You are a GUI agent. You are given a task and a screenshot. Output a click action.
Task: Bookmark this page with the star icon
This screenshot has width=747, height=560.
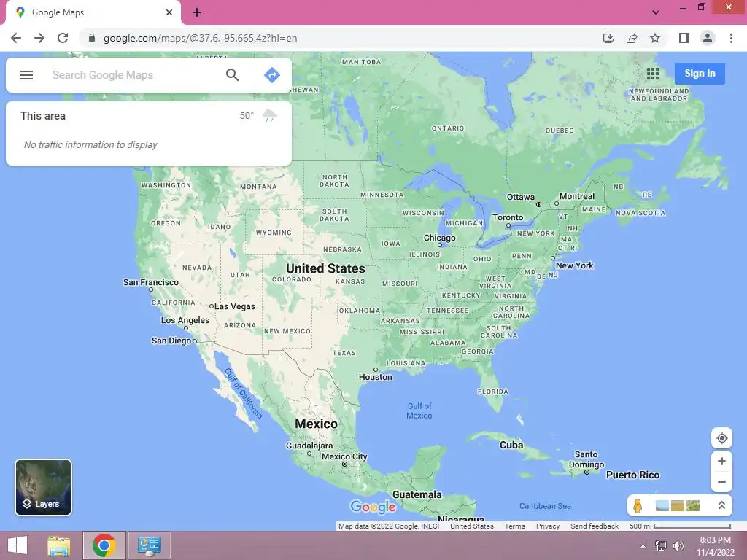[x=655, y=38]
